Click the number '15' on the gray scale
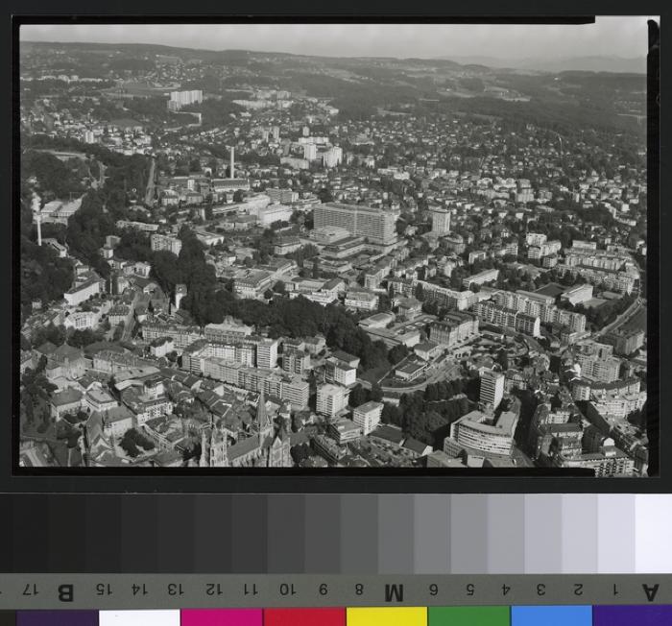Viewport: 672px width, 626px height. click(104, 590)
